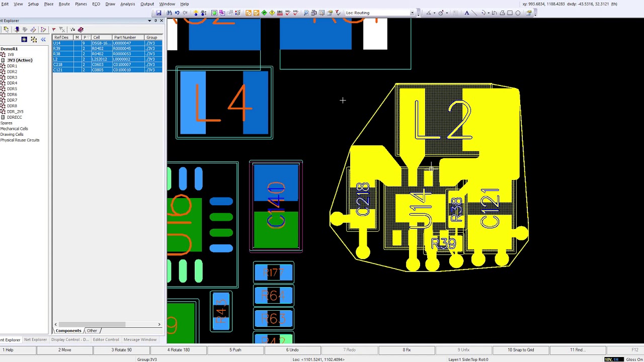Toggle the explorer panel pin
This screenshot has width=644, height=362.
click(x=155, y=21)
